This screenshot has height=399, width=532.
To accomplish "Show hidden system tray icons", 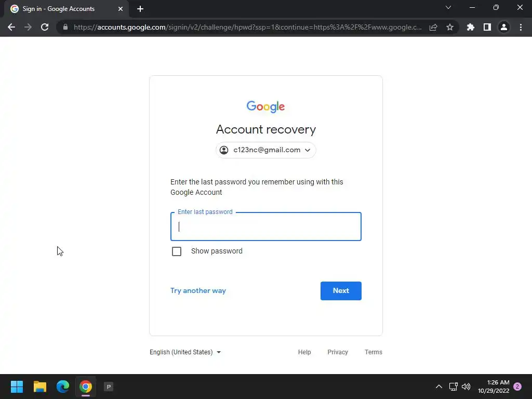I will coord(438,387).
